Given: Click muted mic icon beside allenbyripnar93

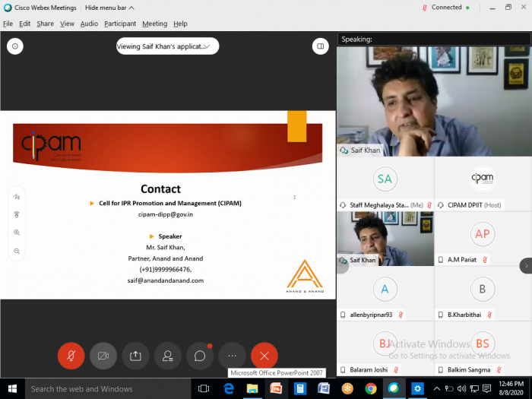Looking at the screenshot, I should tap(401, 315).
